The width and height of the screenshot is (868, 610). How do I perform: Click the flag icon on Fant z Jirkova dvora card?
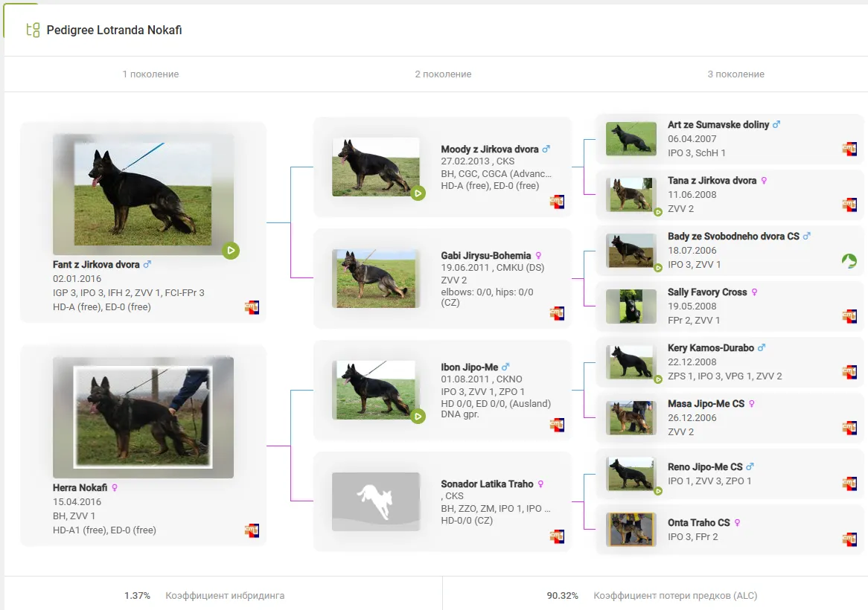click(x=252, y=307)
